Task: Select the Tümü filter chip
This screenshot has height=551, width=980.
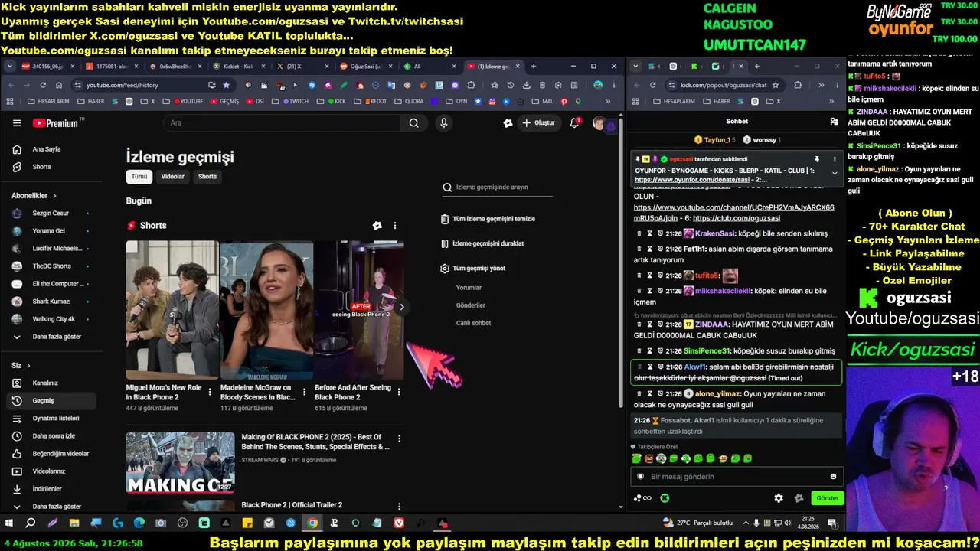Action: (x=139, y=177)
